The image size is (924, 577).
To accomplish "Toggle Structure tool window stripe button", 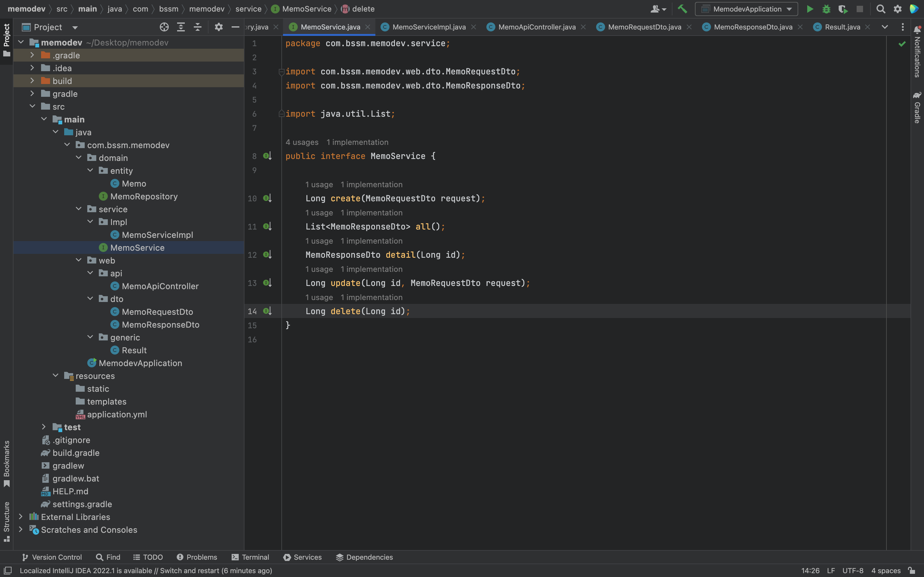I will point(6,521).
